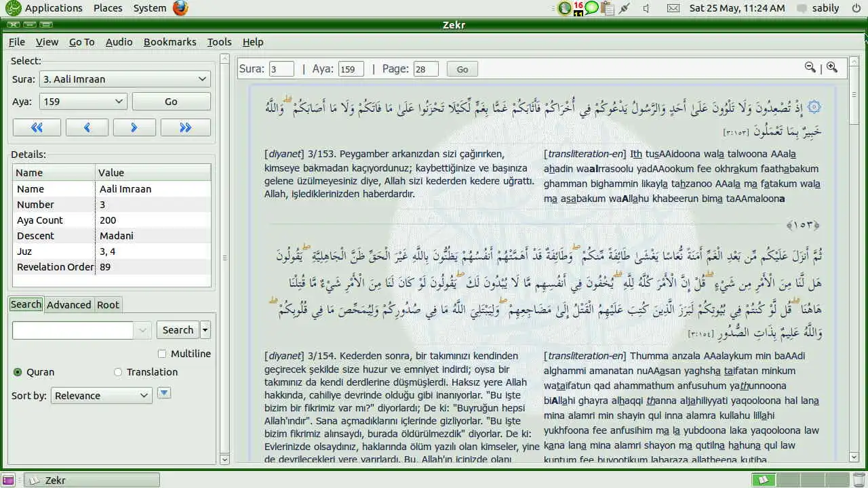Click the sajda ornament beside aya 153

pos(814,107)
